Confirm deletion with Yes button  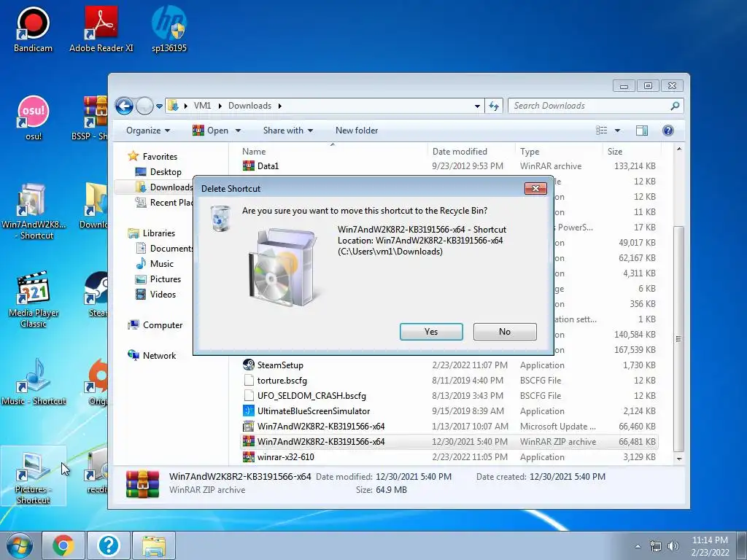pyautogui.click(x=431, y=332)
